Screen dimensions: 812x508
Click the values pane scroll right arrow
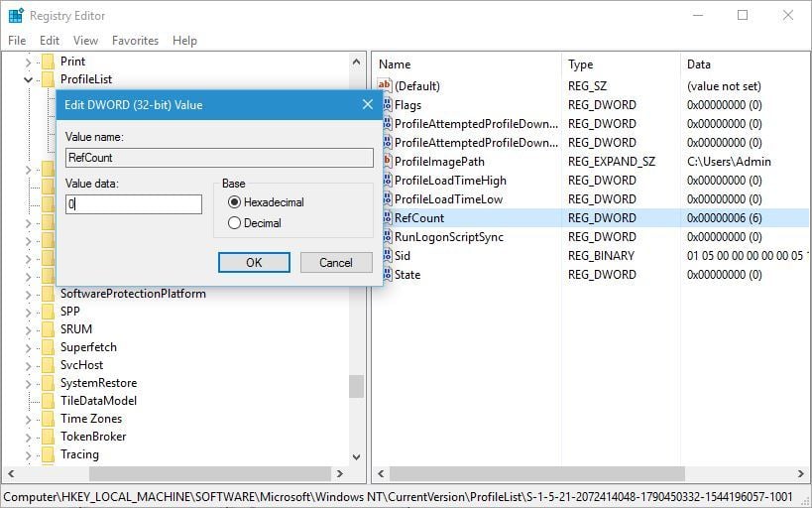(802, 474)
